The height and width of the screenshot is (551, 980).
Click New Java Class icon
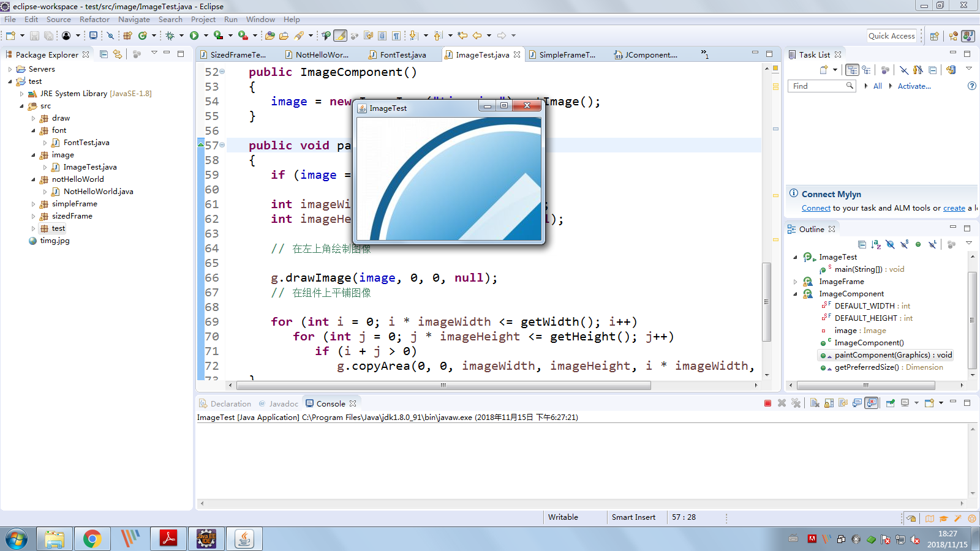click(143, 36)
